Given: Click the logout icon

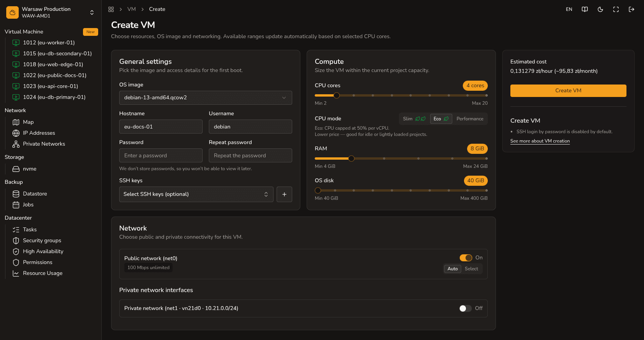Looking at the screenshot, I should point(632,9).
